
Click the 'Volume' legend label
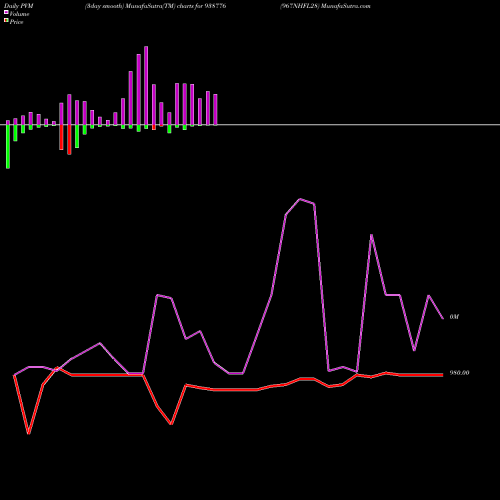(19, 14)
